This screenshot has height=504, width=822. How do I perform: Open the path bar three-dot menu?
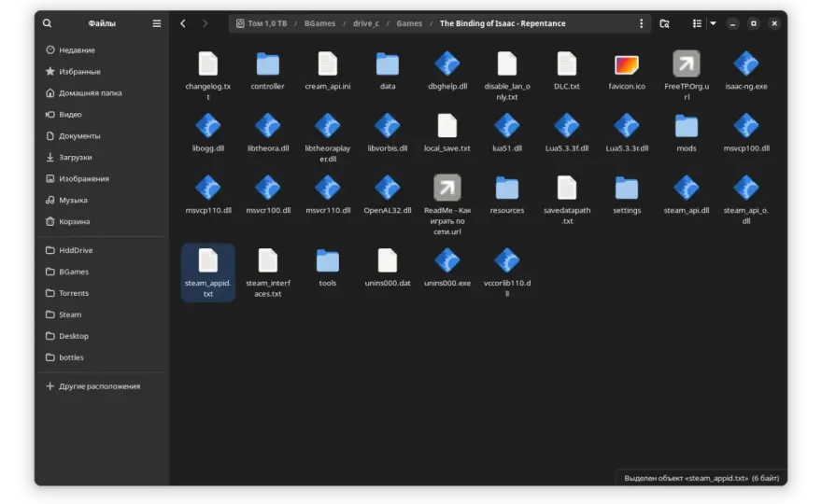coord(641,23)
